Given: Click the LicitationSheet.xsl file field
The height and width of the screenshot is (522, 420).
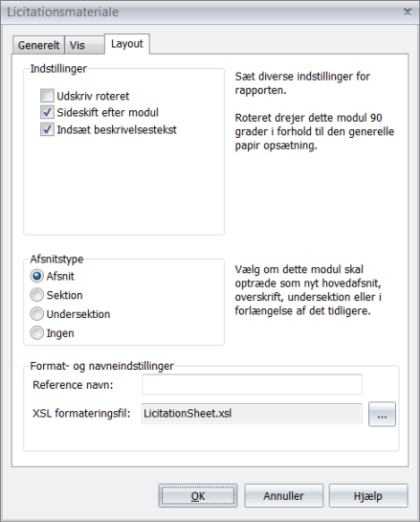Looking at the screenshot, I should coord(252,414).
